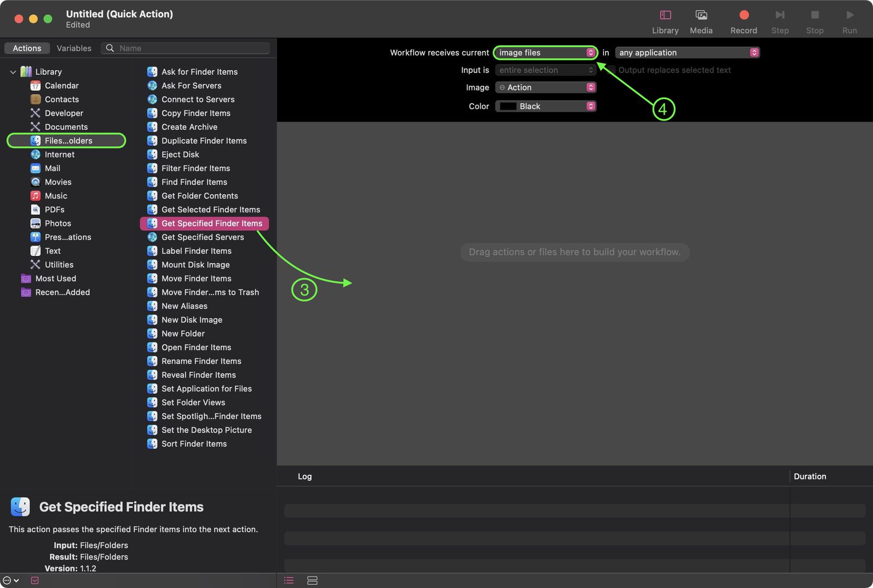
Task: Open the image files dropdown
Action: pyautogui.click(x=544, y=52)
